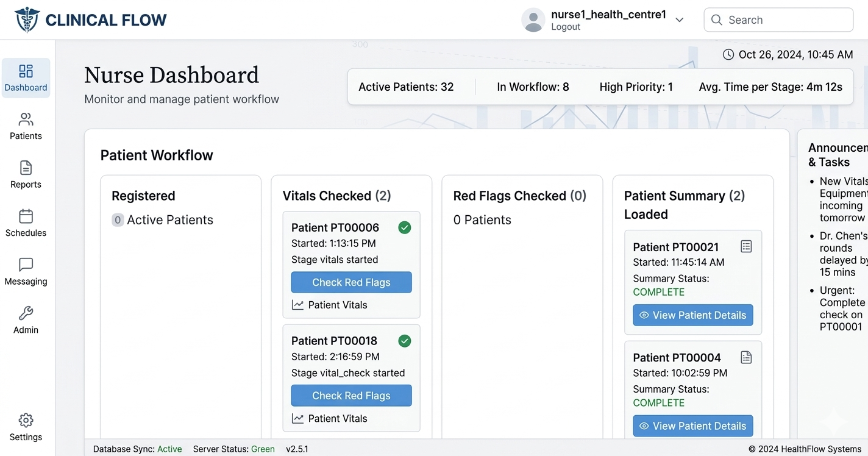Click the document icon on PT00004 card
The width and height of the screenshot is (868, 456).
coord(746,357)
